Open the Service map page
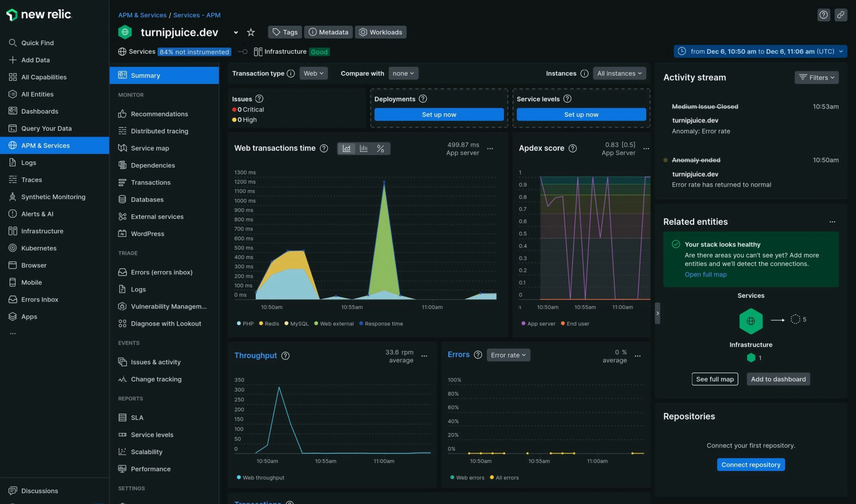 point(150,148)
